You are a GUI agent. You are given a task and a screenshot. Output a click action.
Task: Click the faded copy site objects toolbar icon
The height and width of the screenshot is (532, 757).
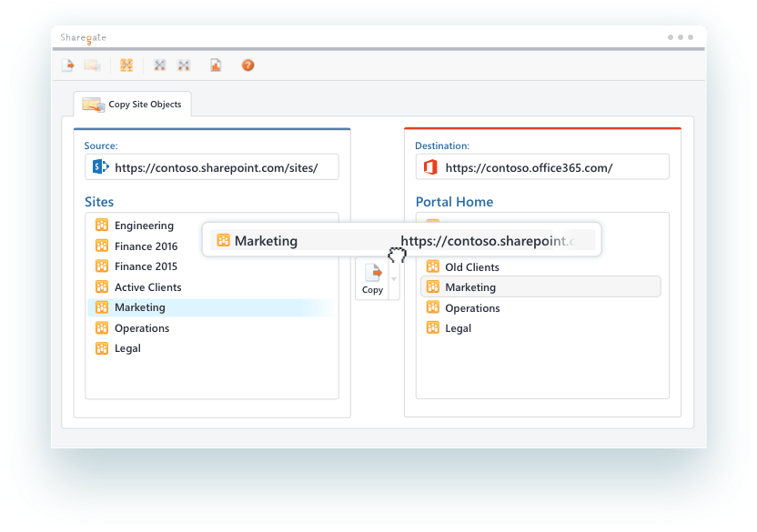(x=92, y=65)
